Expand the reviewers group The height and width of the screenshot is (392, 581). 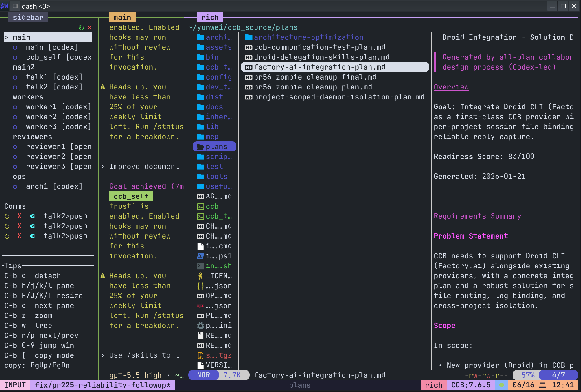click(x=32, y=137)
